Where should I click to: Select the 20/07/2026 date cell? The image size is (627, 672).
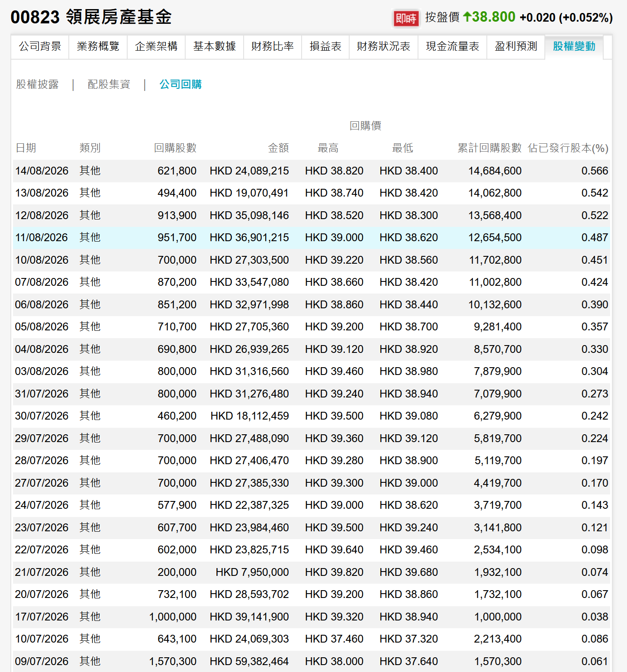tap(42, 594)
